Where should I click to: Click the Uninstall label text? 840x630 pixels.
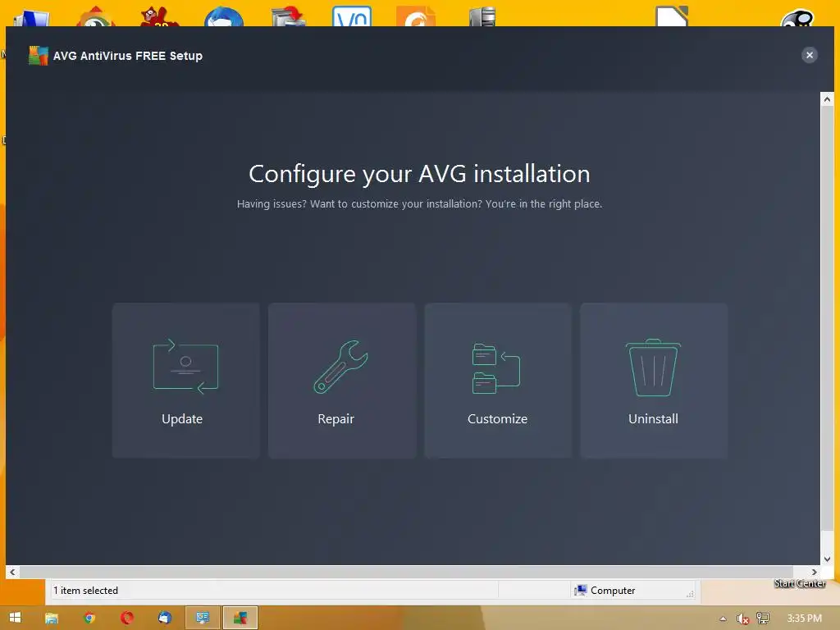[653, 419]
